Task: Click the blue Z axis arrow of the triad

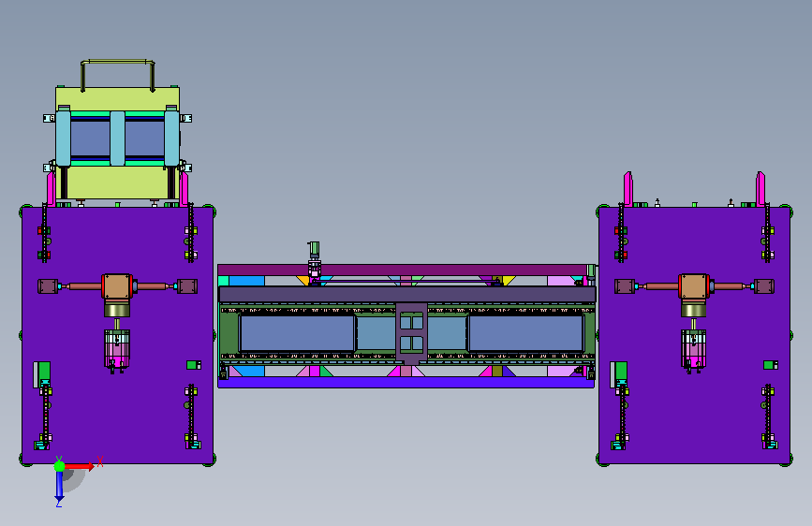Action: pos(59,486)
